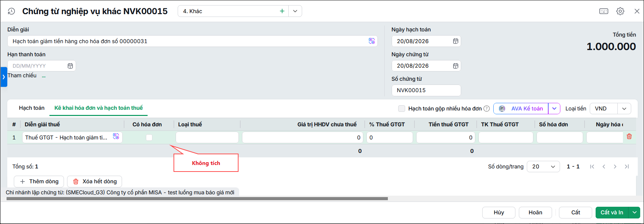Close the voucher dialog
The height and width of the screenshot is (224, 644).
637,11
